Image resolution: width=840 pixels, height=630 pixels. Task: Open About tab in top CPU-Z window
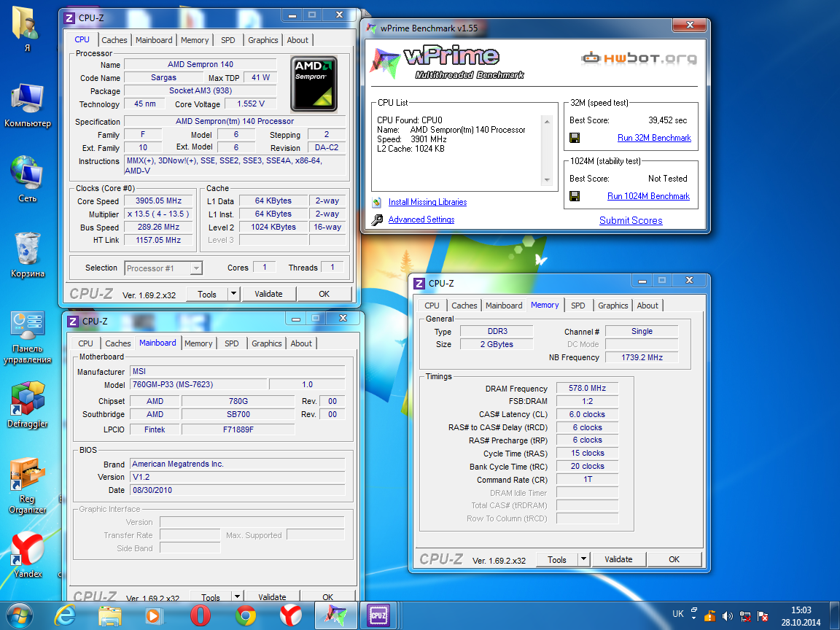coord(297,40)
